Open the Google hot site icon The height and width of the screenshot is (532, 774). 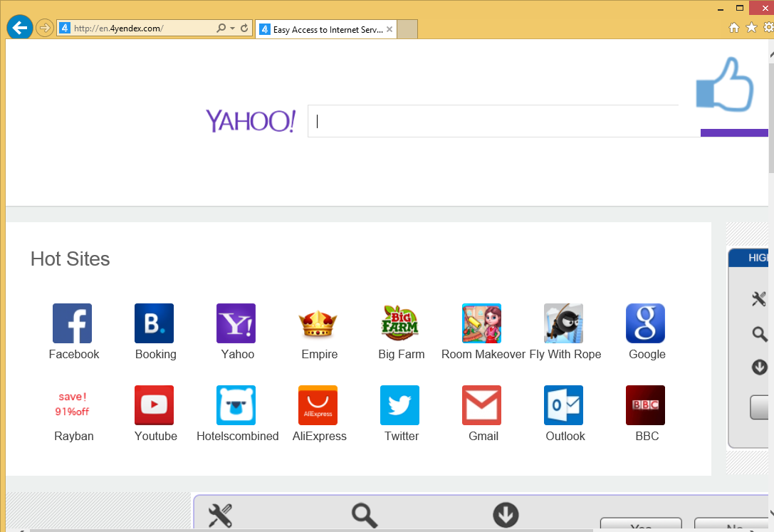click(x=646, y=323)
